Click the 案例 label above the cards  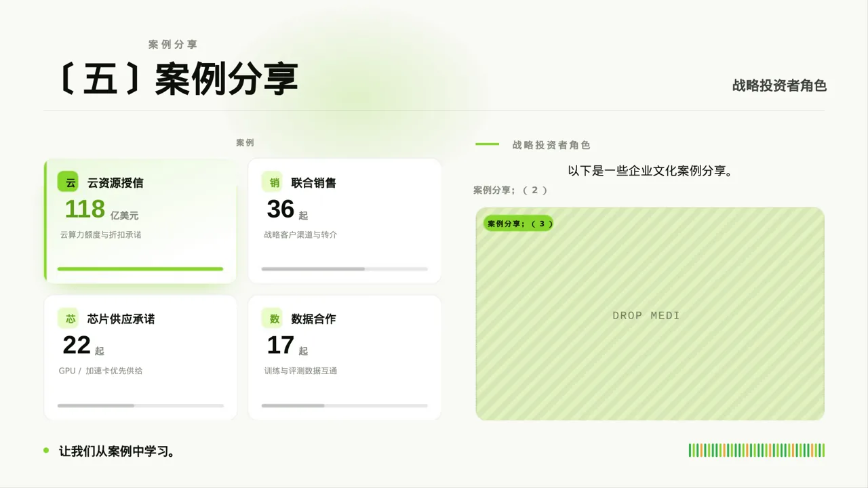pyautogui.click(x=245, y=143)
